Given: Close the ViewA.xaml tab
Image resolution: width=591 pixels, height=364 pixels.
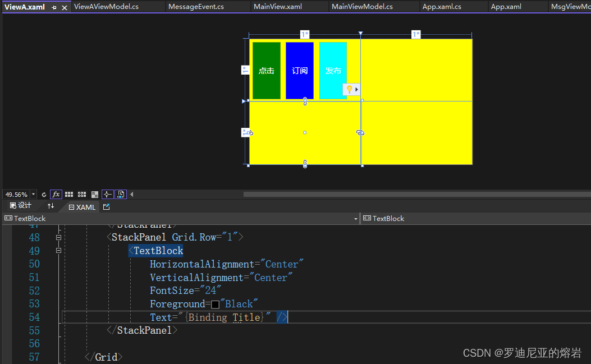Looking at the screenshot, I should pos(65,7).
